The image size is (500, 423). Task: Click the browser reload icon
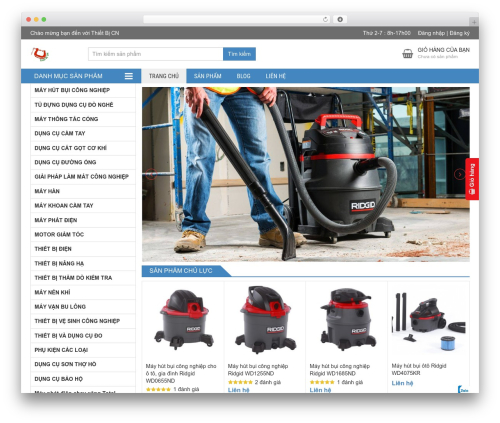coord(325,19)
